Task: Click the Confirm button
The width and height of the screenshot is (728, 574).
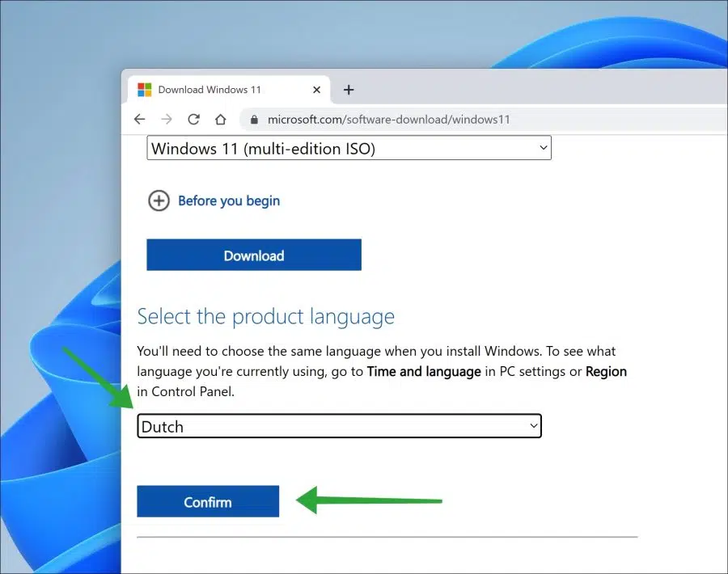Action: tap(208, 501)
